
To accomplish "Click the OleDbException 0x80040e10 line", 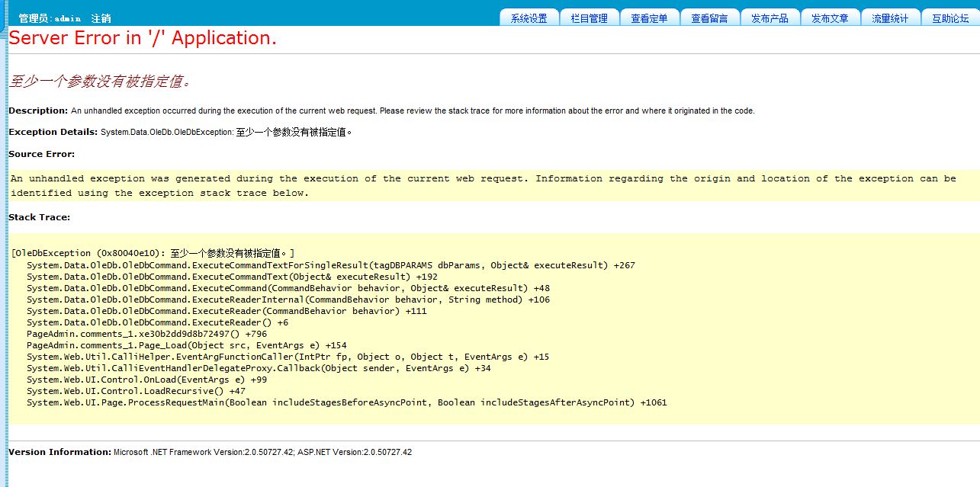I will 153,253.
